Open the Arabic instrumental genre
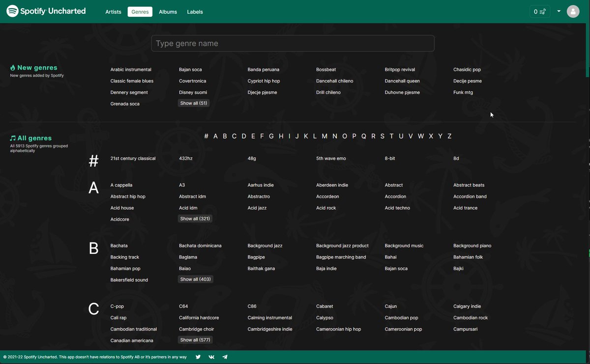The image size is (590, 364). click(131, 70)
